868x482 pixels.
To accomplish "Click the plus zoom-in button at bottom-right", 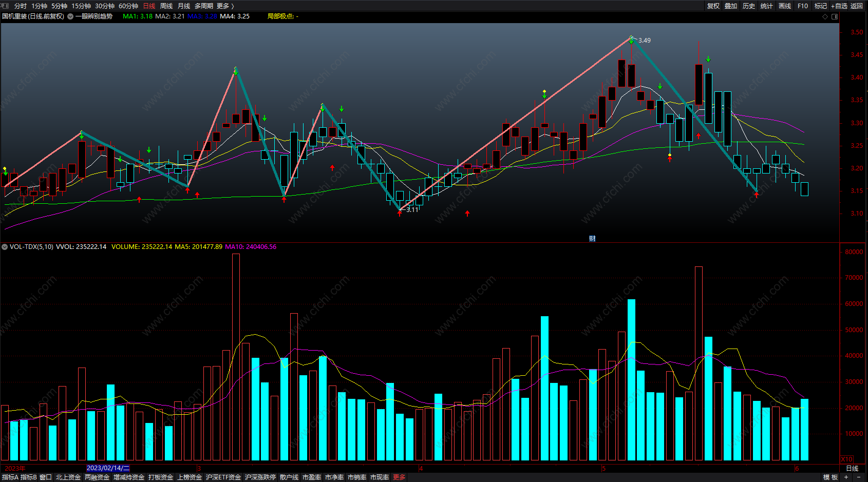I will tap(846, 477).
